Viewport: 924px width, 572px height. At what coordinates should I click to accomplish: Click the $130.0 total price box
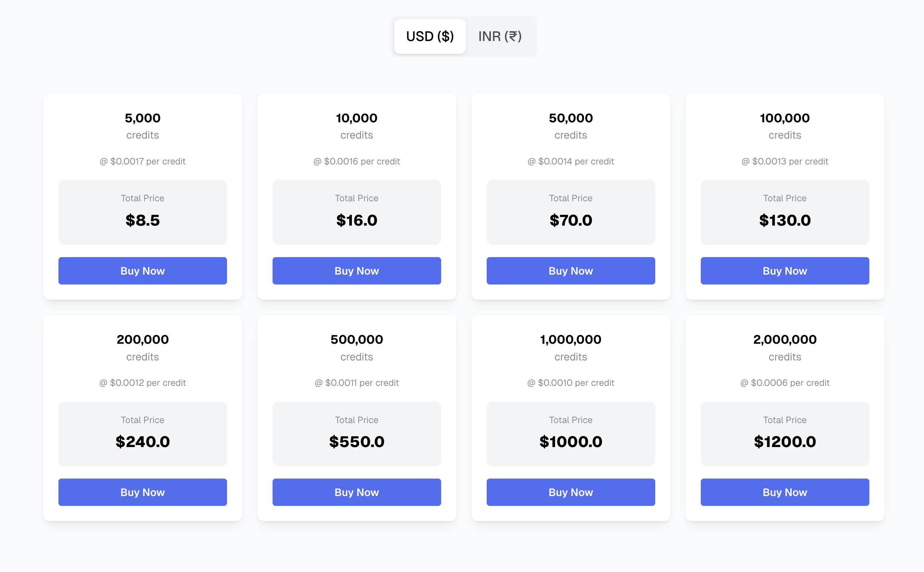pyautogui.click(x=785, y=212)
